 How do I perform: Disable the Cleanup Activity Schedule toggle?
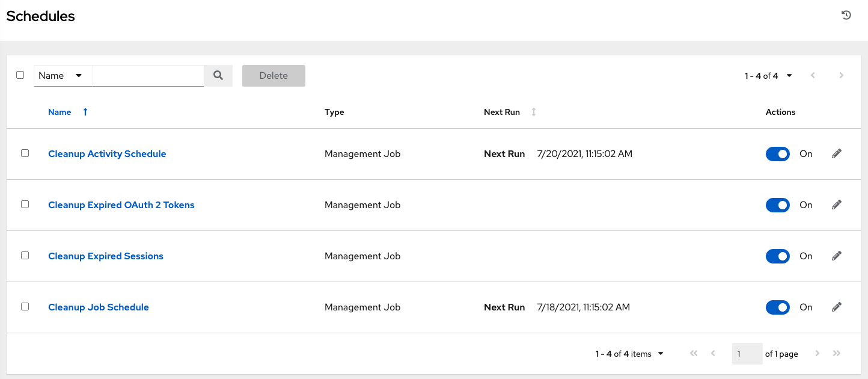(777, 153)
